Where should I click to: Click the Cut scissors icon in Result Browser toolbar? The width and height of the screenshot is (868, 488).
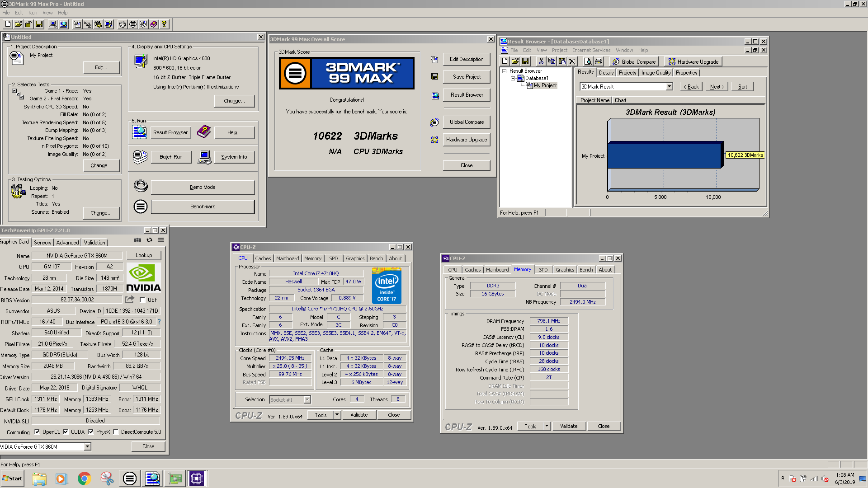click(541, 61)
